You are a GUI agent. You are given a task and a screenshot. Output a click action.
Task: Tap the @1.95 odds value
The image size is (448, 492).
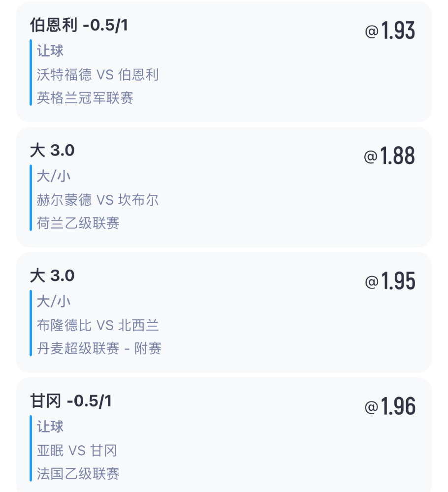[390, 281]
